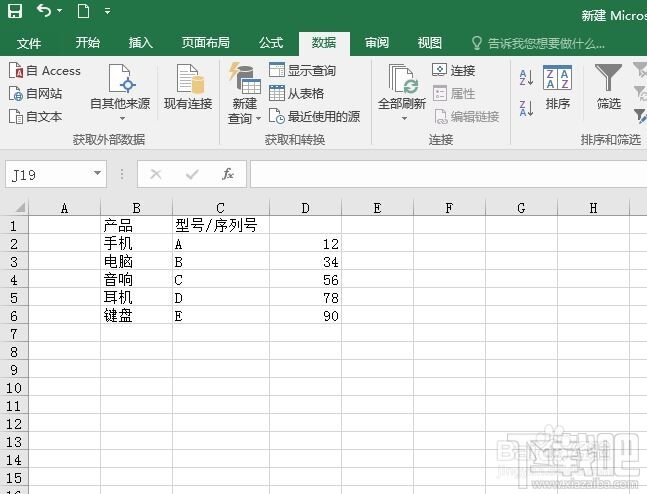Viewport: 647px width, 494px height.
Task: Open the 排序 sort dialog
Action: tap(557, 87)
